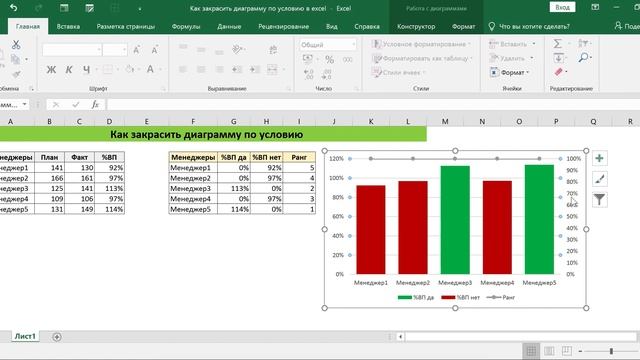Add a new sheet with plus icon
This screenshot has width=640, height=360.
pyautogui.click(x=57, y=337)
